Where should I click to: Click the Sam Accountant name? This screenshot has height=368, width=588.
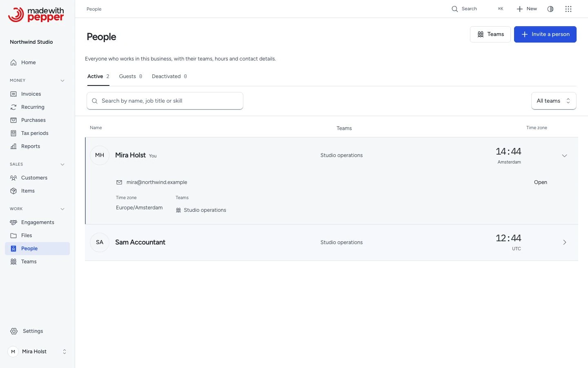[x=140, y=242]
